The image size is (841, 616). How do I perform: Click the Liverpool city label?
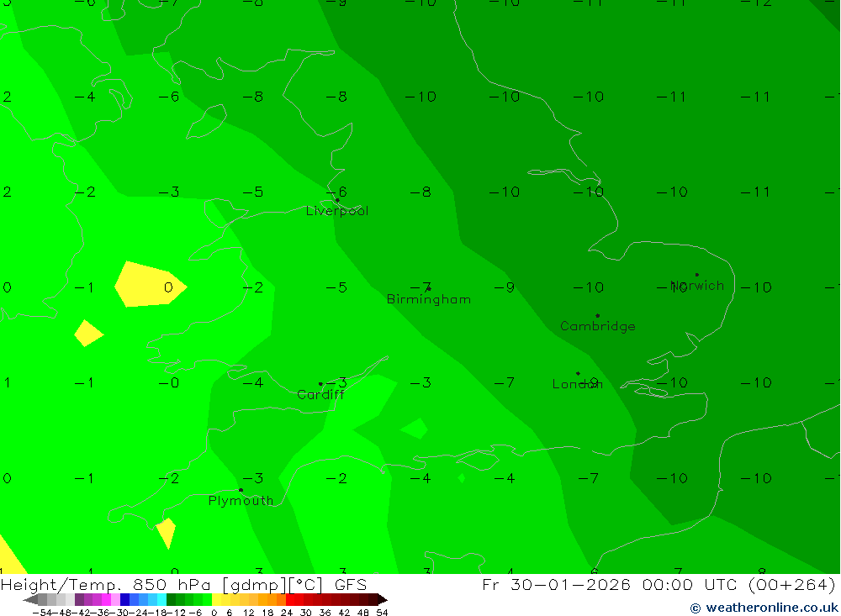pos(337,211)
